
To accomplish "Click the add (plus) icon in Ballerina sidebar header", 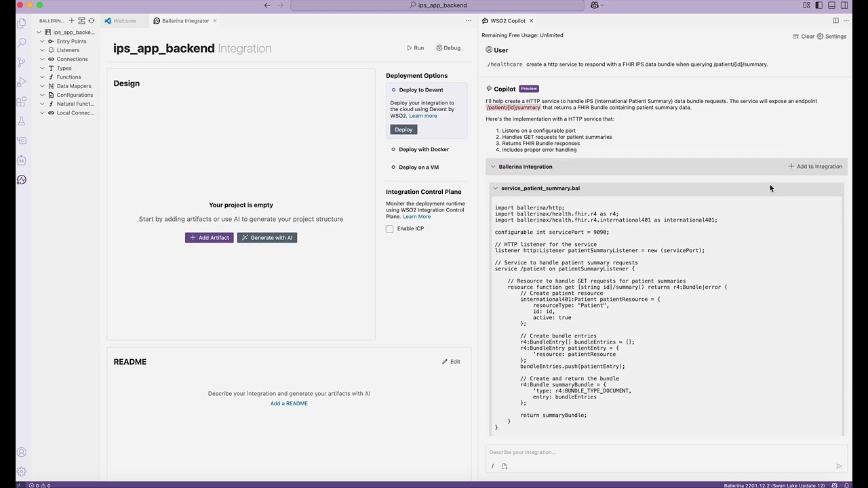I will pos(71,21).
